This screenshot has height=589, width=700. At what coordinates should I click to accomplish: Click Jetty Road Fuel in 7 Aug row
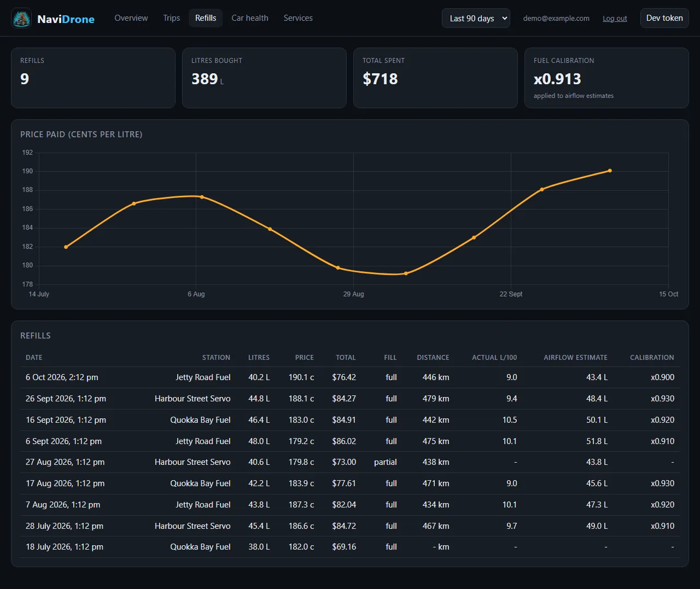click(203, 505)
